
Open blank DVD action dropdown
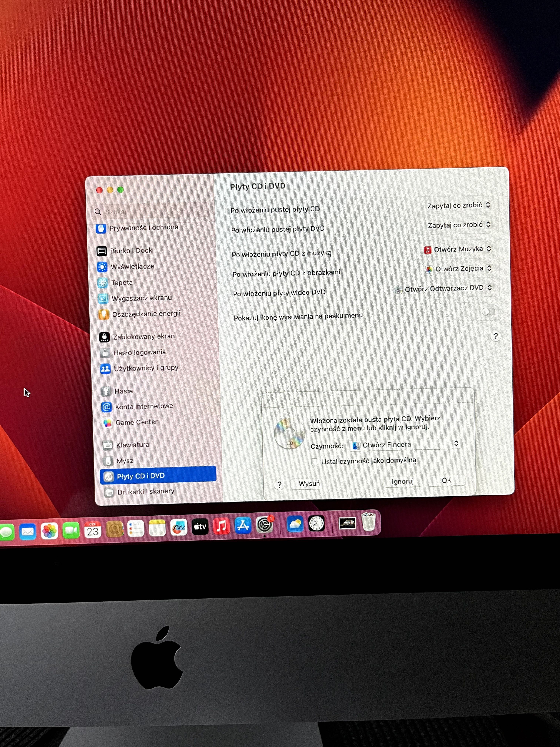click(459, 225)
